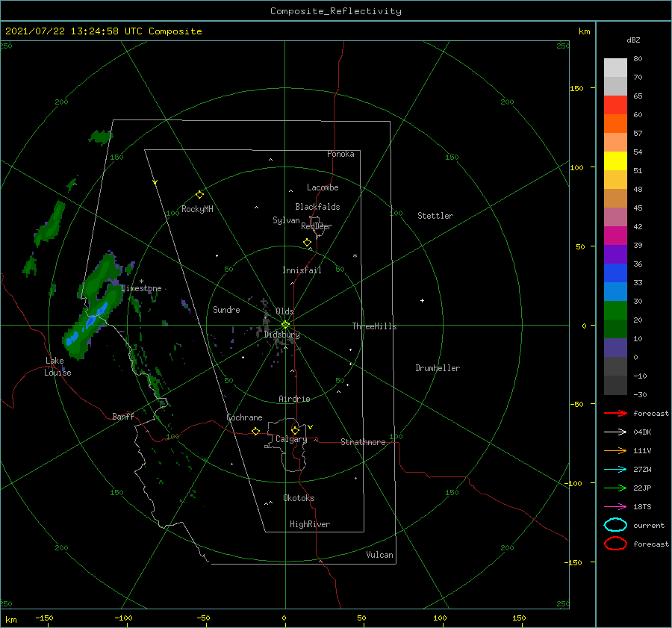Viewport: 672px width, 628px height.
Task: Click the Drumheller town label
Action: pyautogui.click(x=438, y=368)
